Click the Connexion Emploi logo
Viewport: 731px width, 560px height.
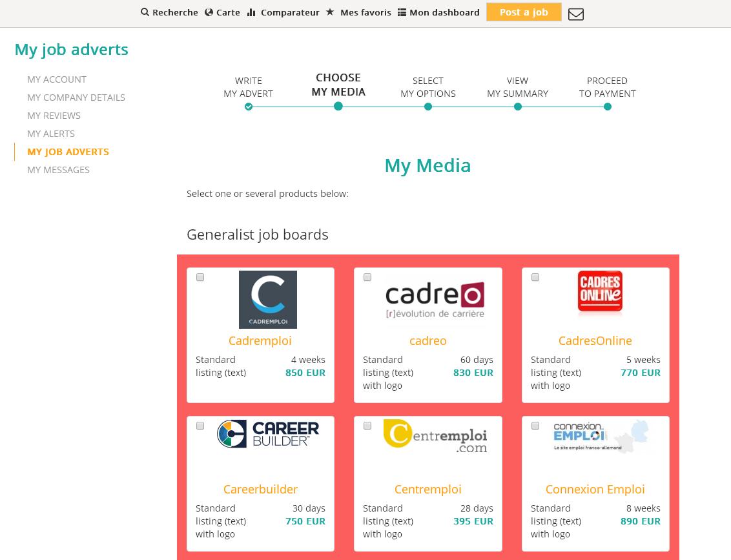[x=600, y=437]
